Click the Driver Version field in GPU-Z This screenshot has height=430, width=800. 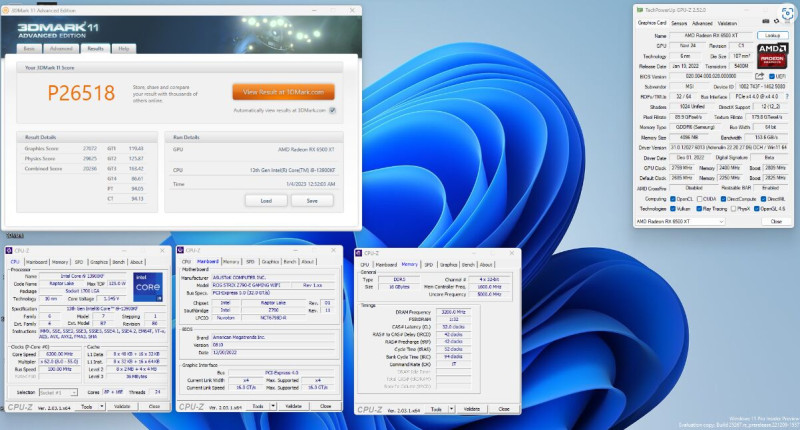point(729,147)
